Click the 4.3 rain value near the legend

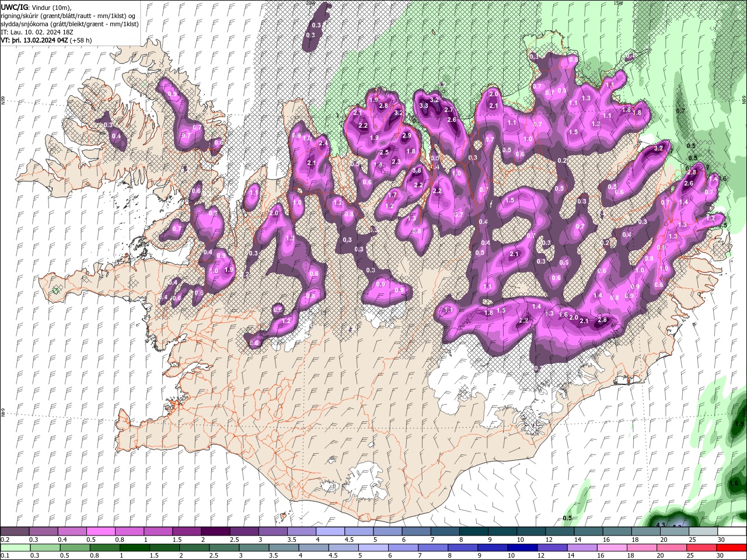pyautogui.click(x=661, y=525)
